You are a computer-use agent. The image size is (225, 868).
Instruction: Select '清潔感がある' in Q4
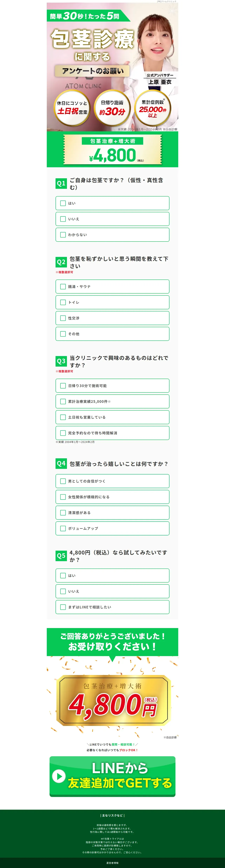click(x=63, y=513)
